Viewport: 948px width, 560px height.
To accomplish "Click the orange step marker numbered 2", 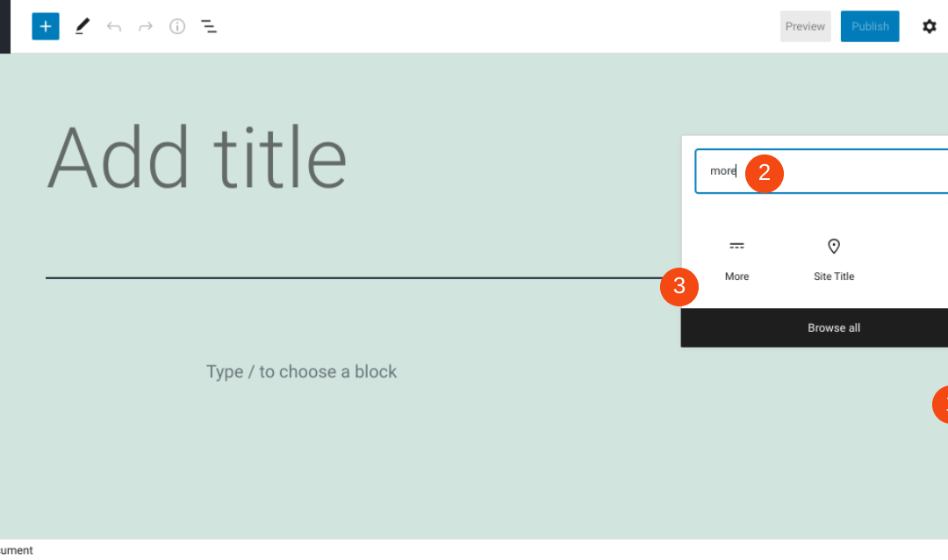I will point(764,172).
